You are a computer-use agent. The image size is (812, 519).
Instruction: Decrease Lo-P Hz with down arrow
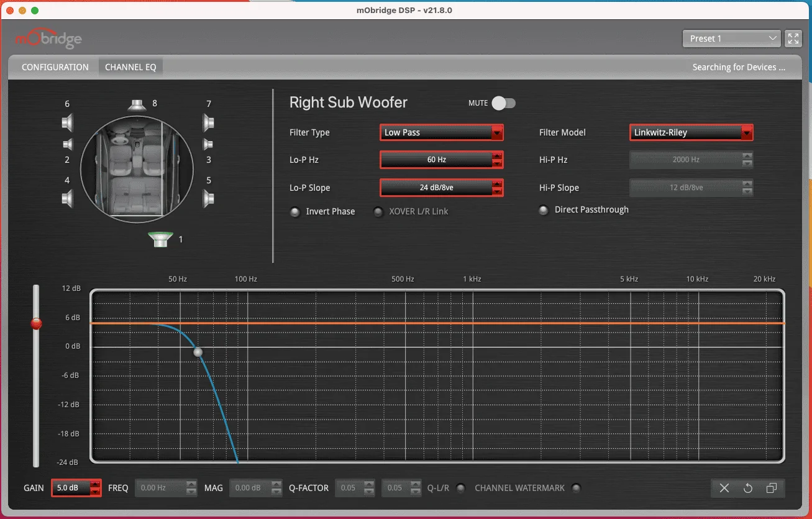tap(496, 164)
